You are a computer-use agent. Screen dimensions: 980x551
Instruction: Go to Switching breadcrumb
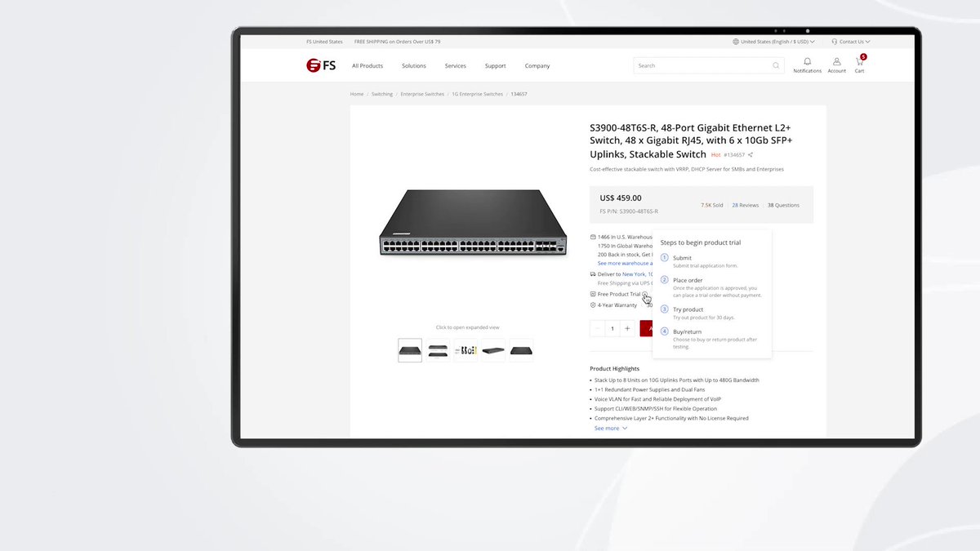pyautogui.click(x=382, y=94)
